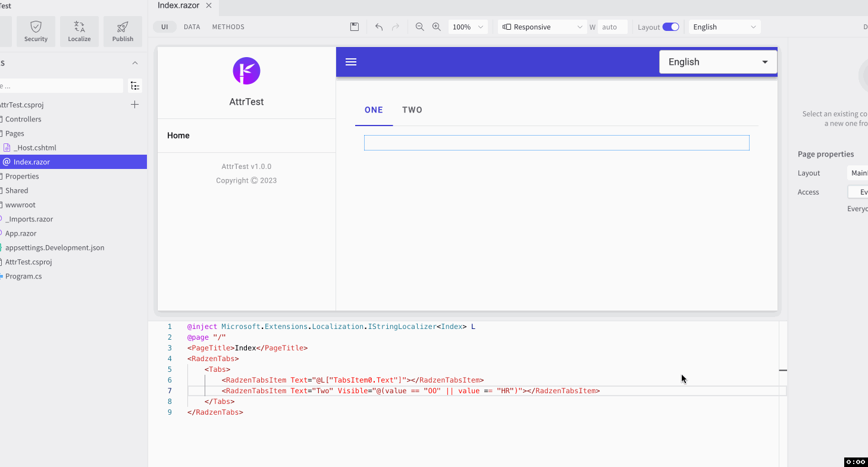
Task: Collapse the files panel chevron
Action: [135, 63]
